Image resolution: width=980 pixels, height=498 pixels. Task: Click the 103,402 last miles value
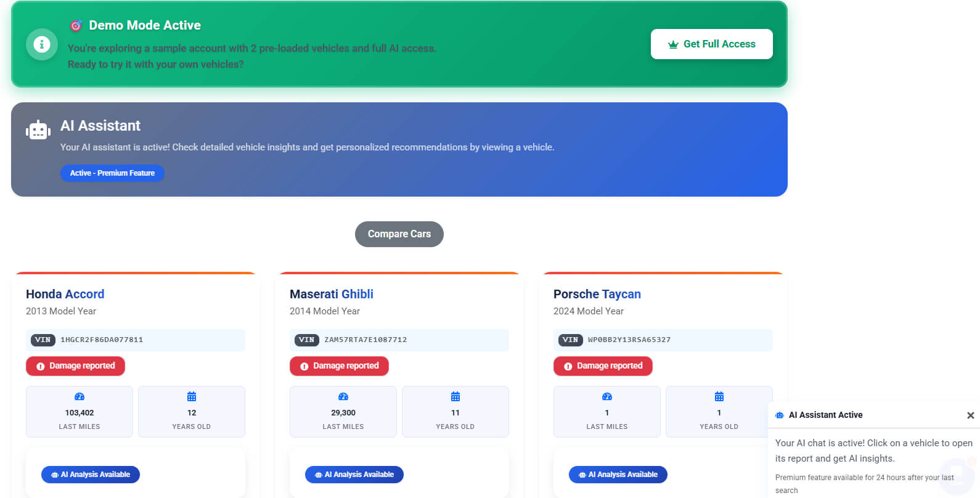[80, 413]
